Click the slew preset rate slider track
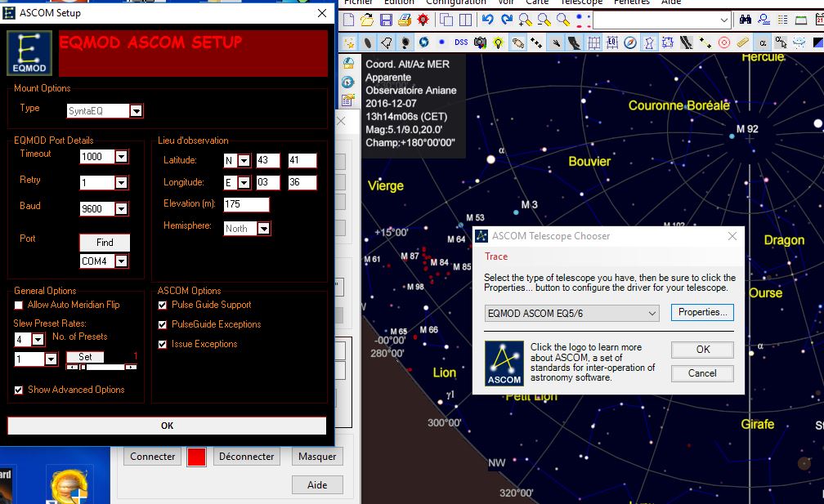The width and height of the screenshot is (824, 504). click(x=102, y=368)
